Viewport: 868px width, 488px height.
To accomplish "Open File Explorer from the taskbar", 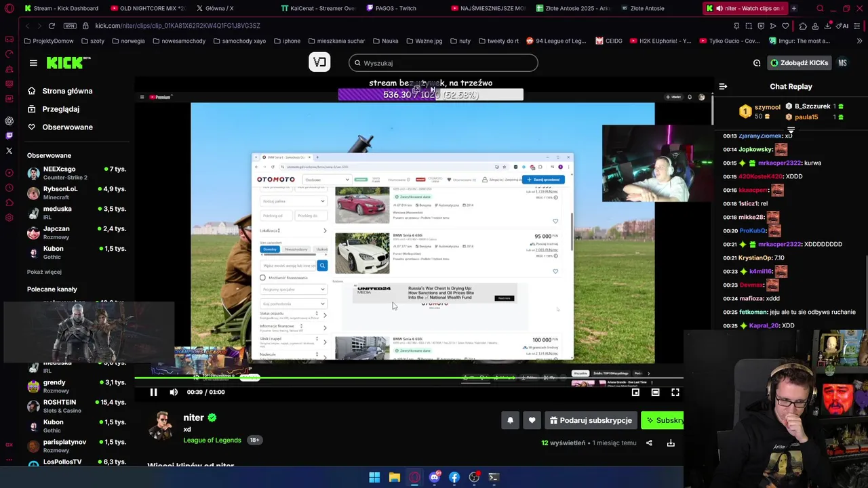I will (x=394, y=477).
